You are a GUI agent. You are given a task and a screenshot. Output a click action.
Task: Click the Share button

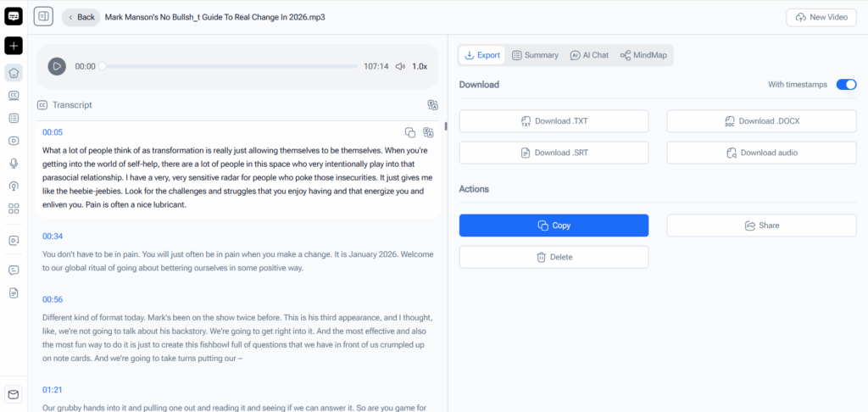pos(762,225)
